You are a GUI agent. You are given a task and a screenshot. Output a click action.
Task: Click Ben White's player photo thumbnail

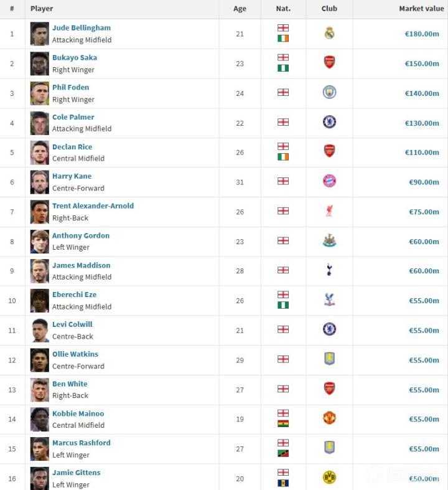point(40,390)
